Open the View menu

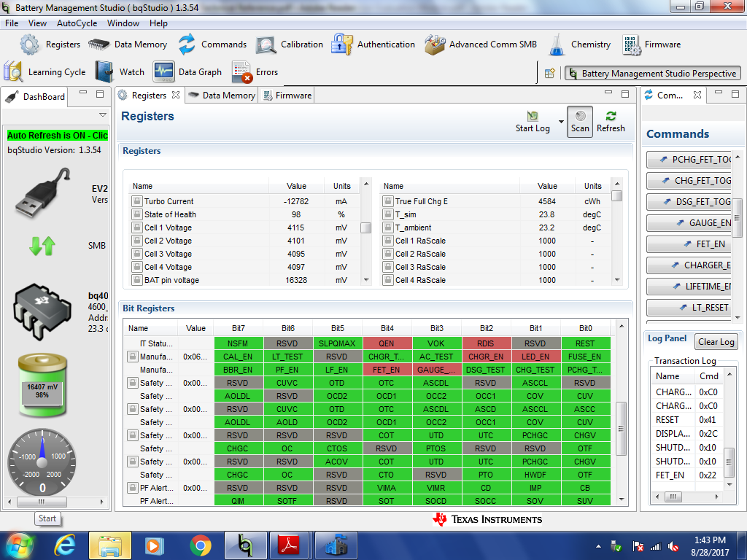[x=37, y=23]
